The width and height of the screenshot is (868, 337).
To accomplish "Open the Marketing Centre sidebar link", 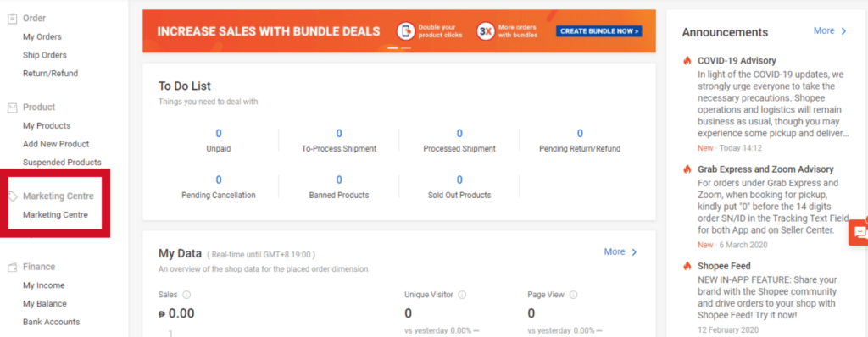I will (55, 215).
